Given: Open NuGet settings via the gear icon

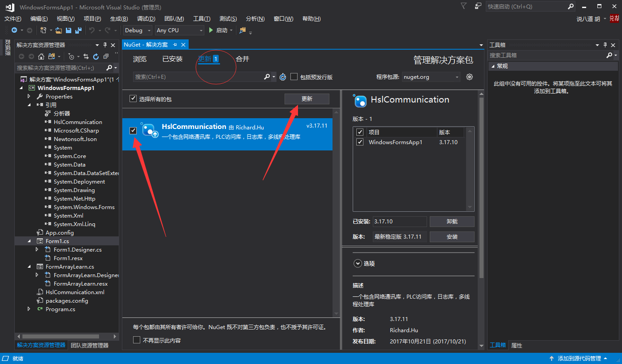Looking at the screenshot, I should click(x=469, y=77).
